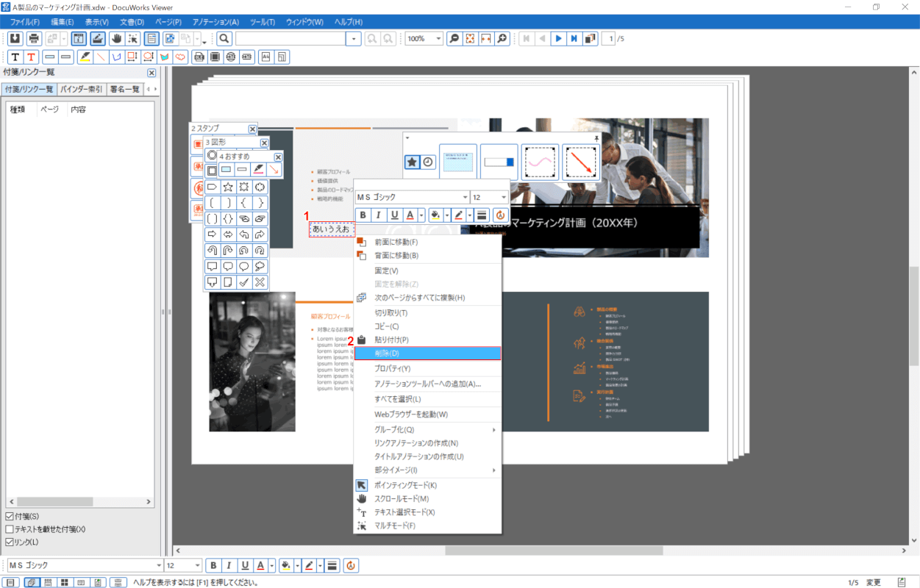Open the アノテーション(A) menu
920x588 pixels.
point(215,22)
